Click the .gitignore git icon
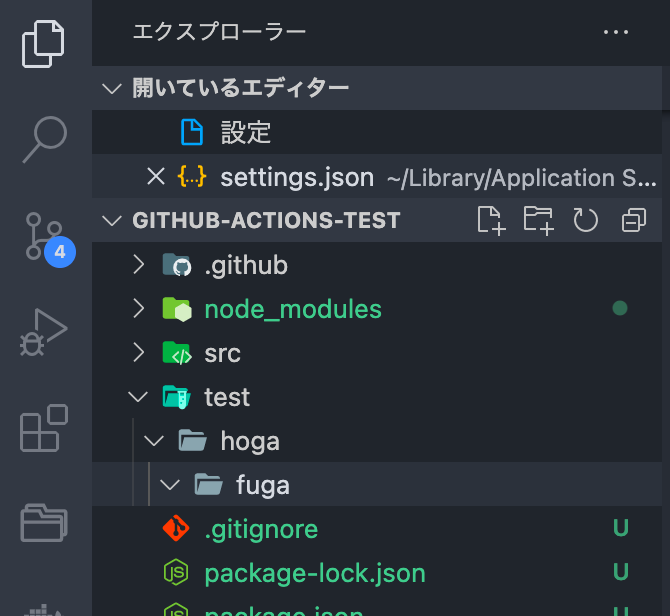Screen dimensions: 670x616 click(x=176, y=528)
